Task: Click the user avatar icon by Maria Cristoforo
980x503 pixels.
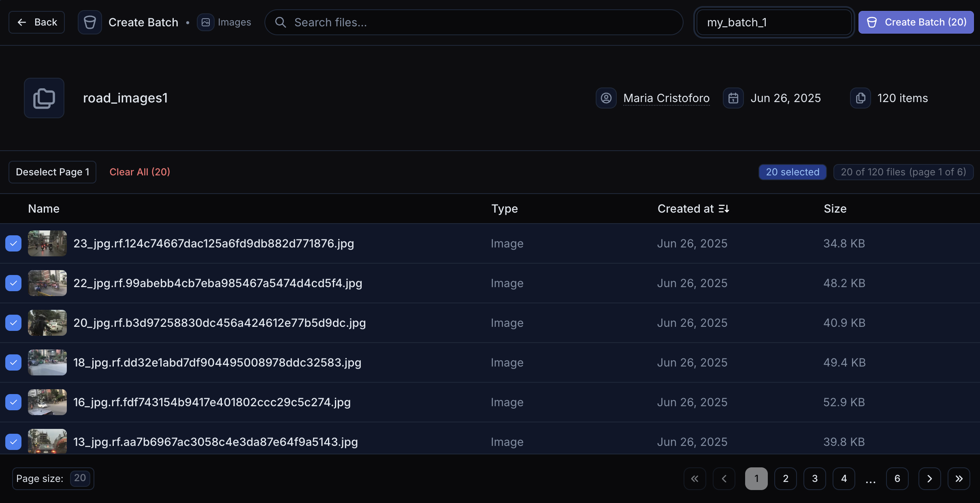Action: coord(606,98)
